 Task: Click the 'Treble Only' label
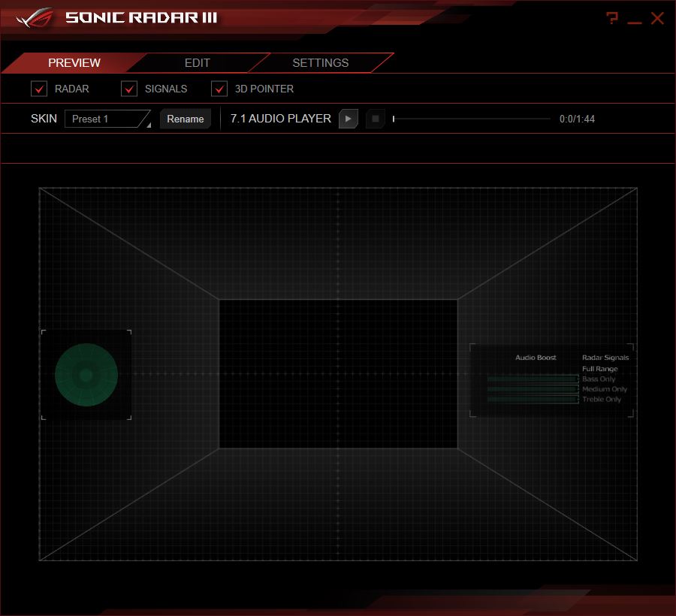(x=602, y=399)
